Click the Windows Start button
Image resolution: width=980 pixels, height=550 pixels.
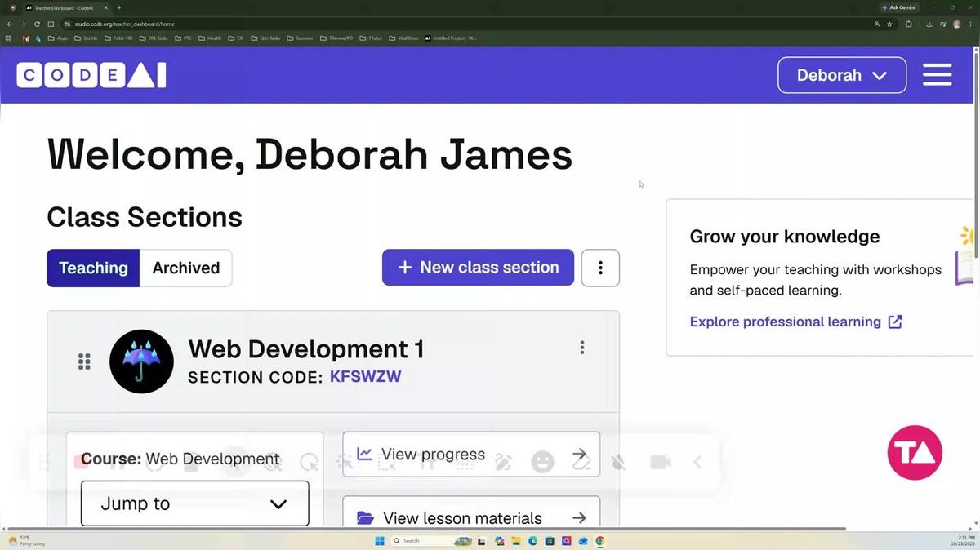(380, 540)
